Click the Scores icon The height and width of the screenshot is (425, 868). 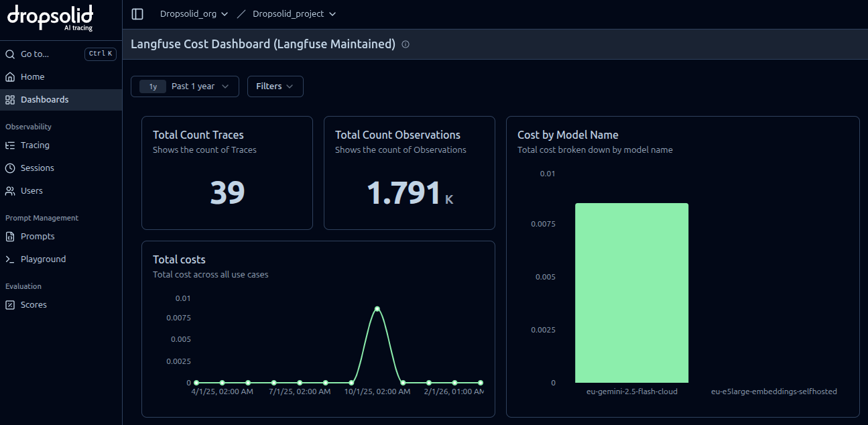click(x=10, y=305)
